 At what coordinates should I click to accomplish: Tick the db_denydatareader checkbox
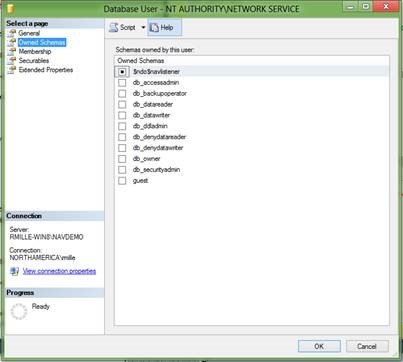point(122,137)
